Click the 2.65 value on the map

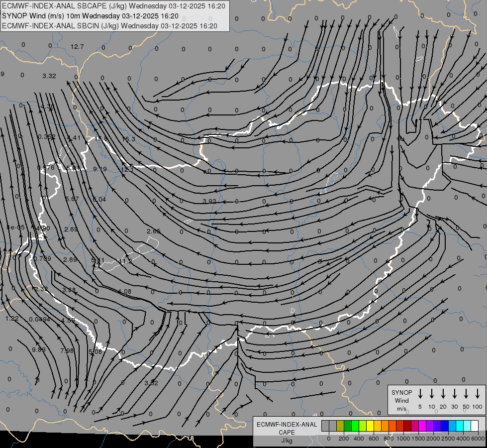pos(153,231)
